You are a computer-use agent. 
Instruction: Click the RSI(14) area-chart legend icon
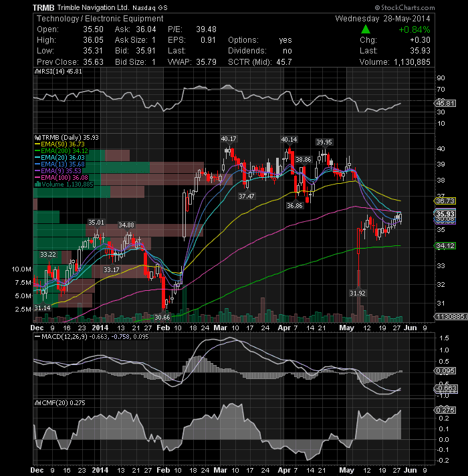(x=37, y=72)
